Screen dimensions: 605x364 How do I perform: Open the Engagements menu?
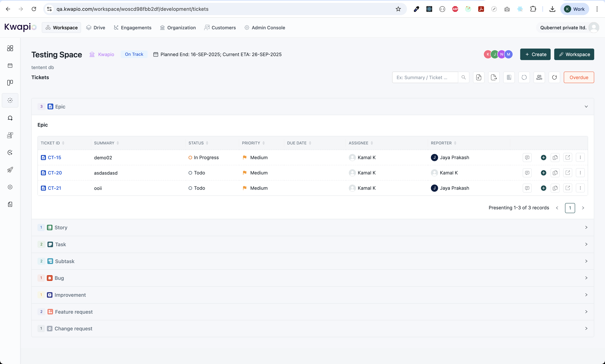(133, 28)
